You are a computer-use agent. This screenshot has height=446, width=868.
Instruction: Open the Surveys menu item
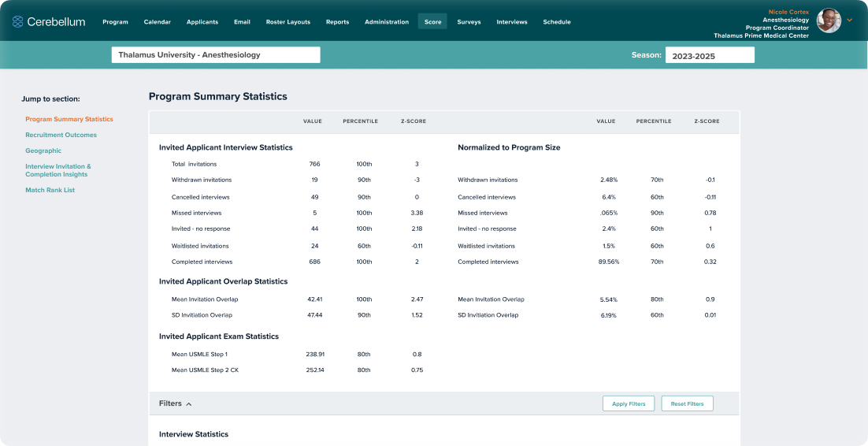click(x=469, y=22)
